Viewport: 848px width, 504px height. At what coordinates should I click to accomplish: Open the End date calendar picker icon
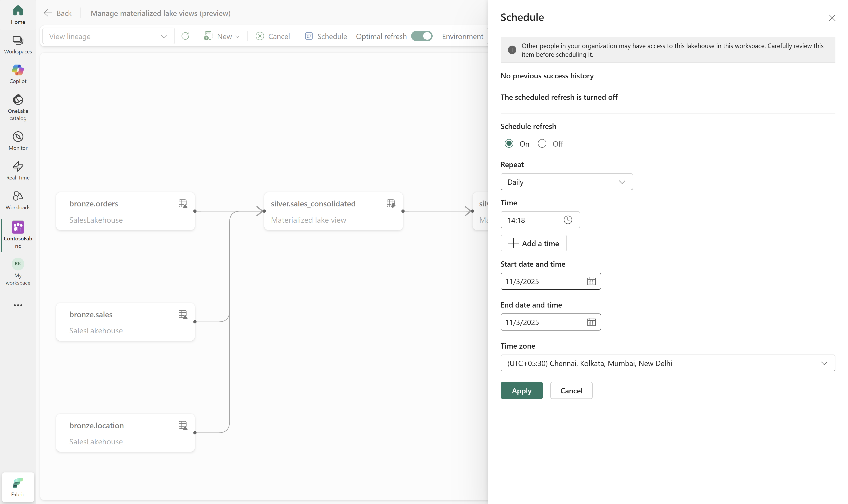click(591, 322)
